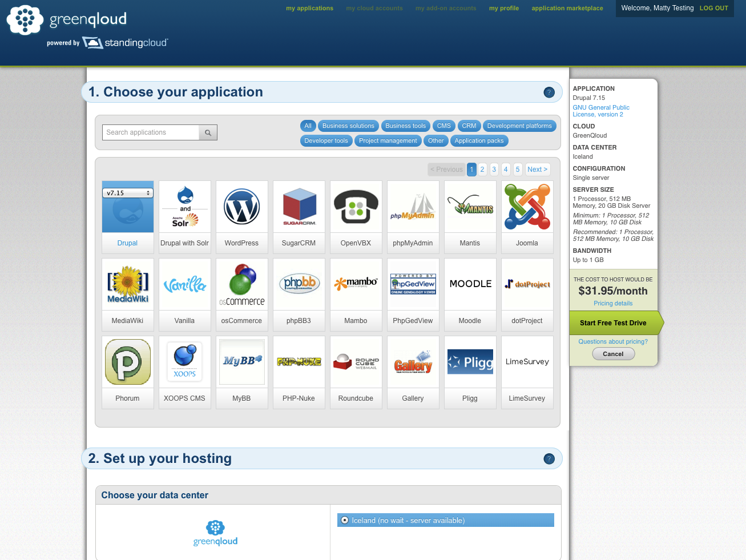
Task: Filter by Business solutions category
Action: coord(348,126)
